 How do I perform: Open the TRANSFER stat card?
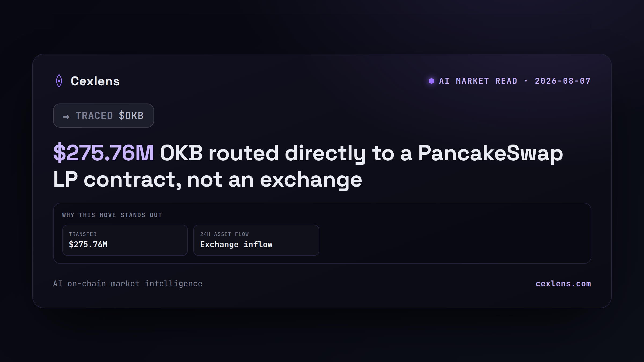click(x=125, y=240)
